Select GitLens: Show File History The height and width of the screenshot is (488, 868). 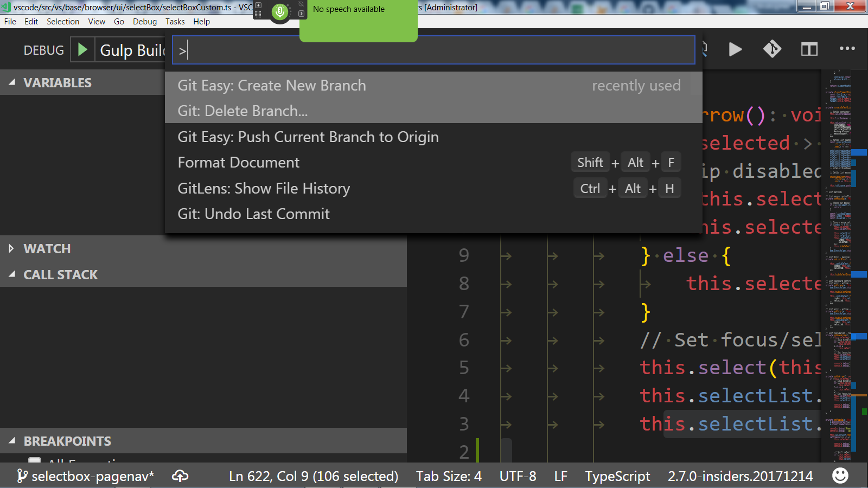433,188
